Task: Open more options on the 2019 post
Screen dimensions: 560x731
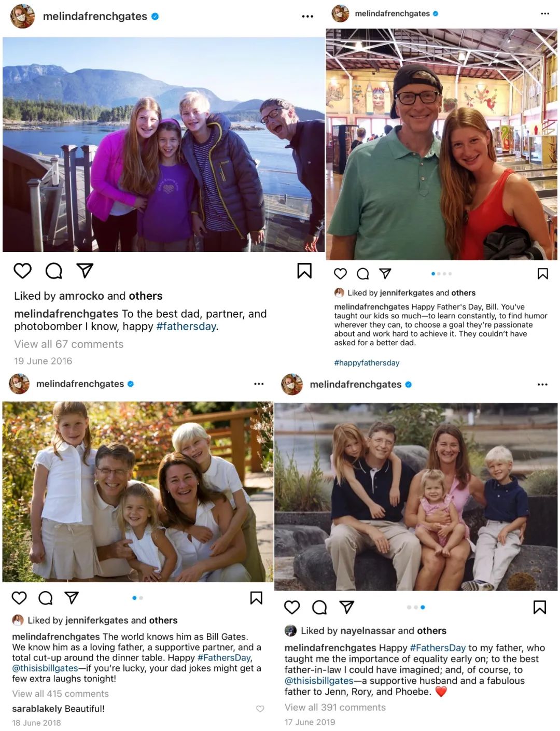Action: [x=542, y=385]
